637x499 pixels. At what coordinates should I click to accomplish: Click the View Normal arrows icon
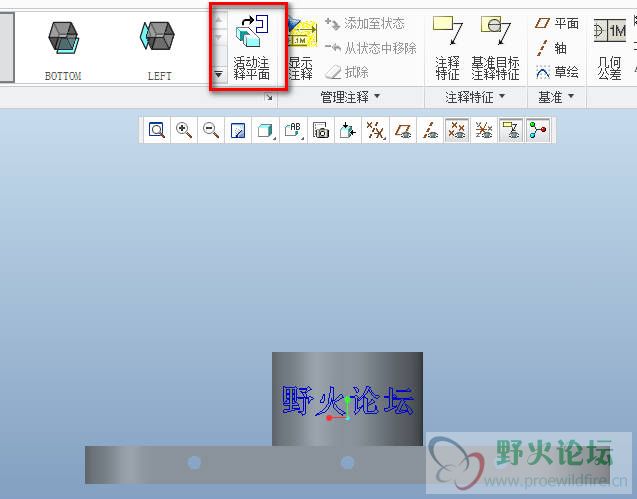pos(348,130)
